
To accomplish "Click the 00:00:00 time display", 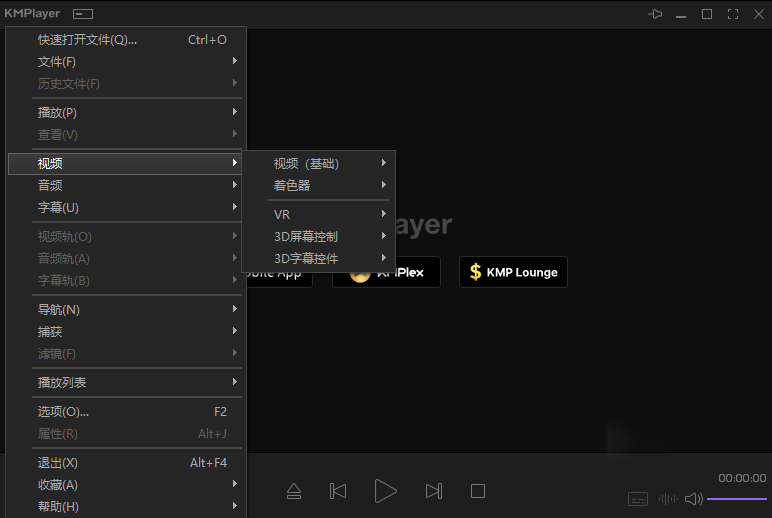I will click(742, 478).
